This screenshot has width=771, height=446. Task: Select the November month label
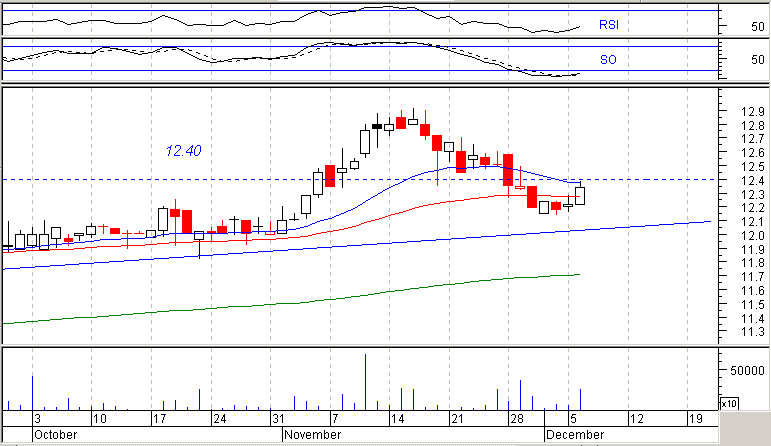coord(313,435)
